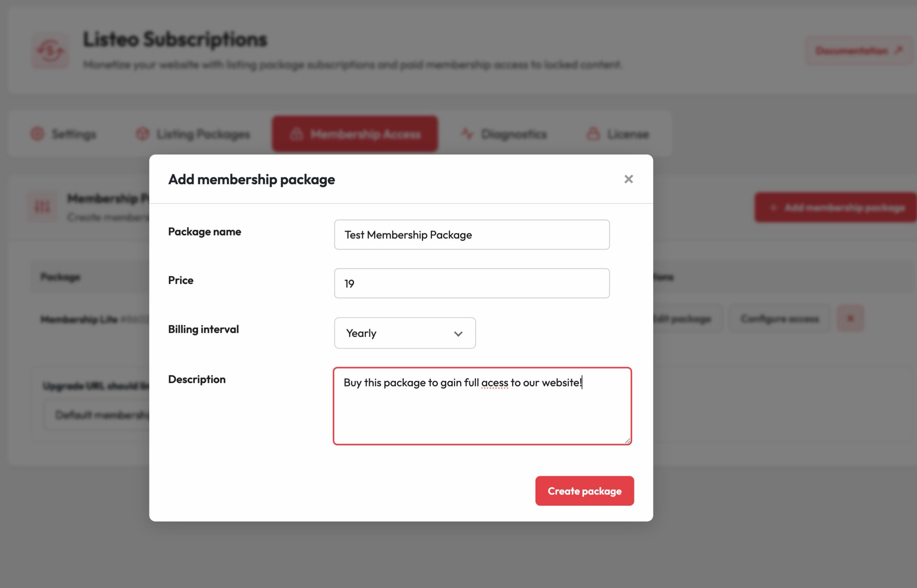Viewport: 917px width, 588px height.
Task: Click inside the Description text area
Action: [x=482, y=406]
